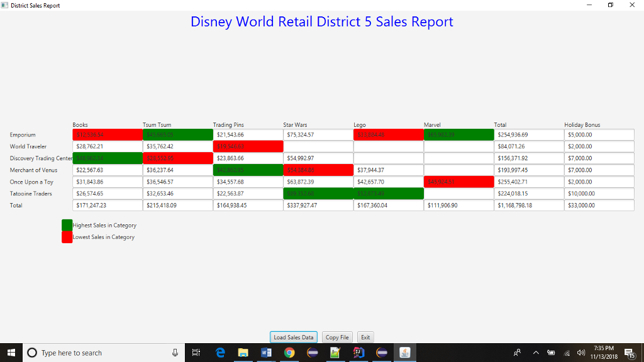Click the volume speaker icon
Screen dimensions: 644x362
pyautogui.click(x=580, y=353)
